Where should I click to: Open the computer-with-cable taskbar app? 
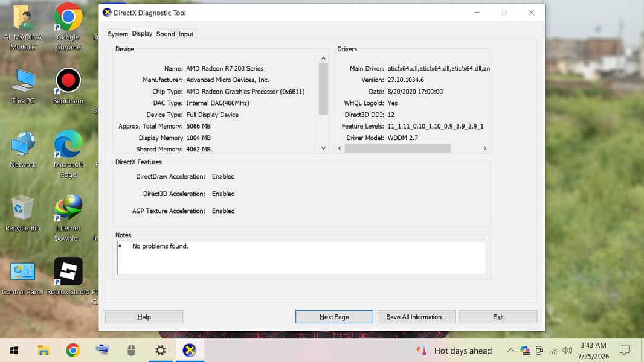point(102,350)
